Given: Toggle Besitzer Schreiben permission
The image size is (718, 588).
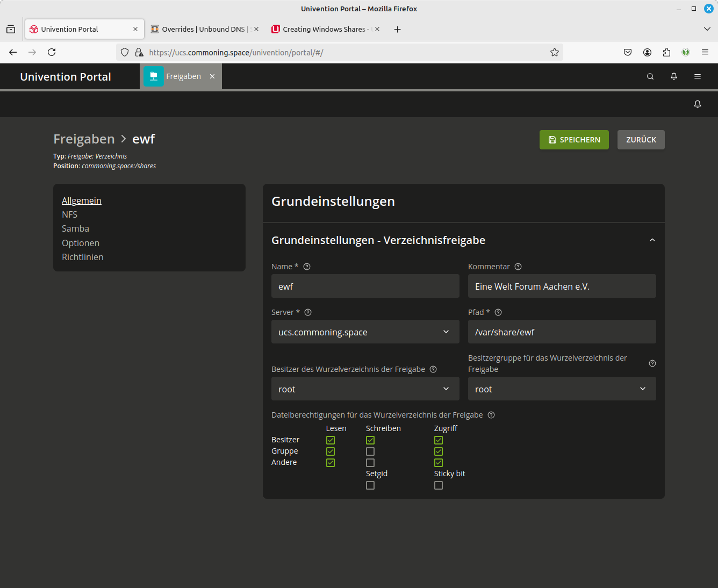Looking at the screenshot, I should coord(370,440).
